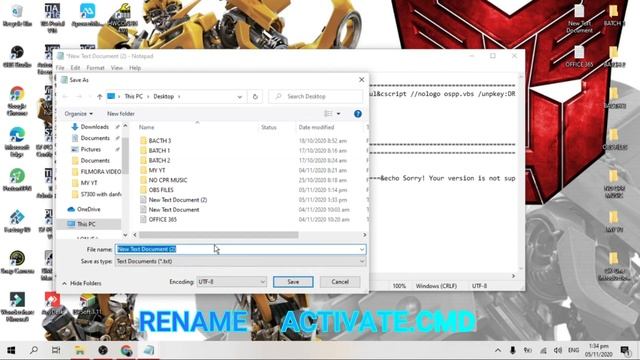This screenshot has height=360, width=640.
Task: Select the BATCH 1 folder in file list
Action: (x=159, y=150)
